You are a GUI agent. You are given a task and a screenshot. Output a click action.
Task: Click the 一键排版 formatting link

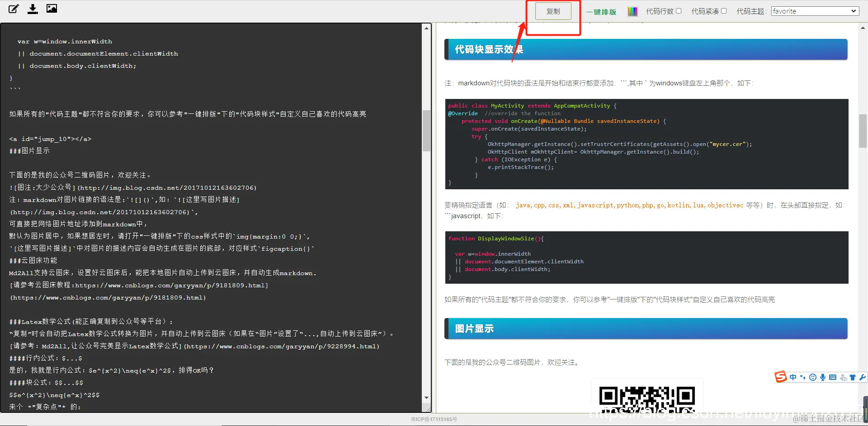pyautogui.click(x=601, y=12)
